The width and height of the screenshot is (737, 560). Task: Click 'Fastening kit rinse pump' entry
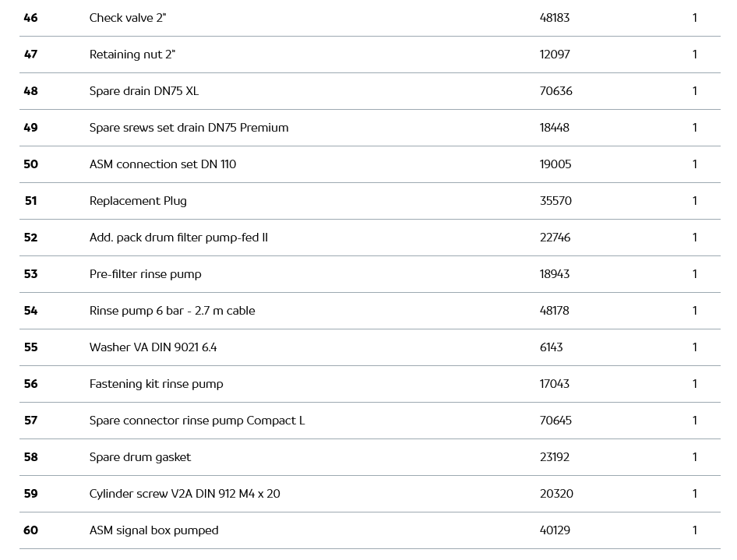coord(156,384)
